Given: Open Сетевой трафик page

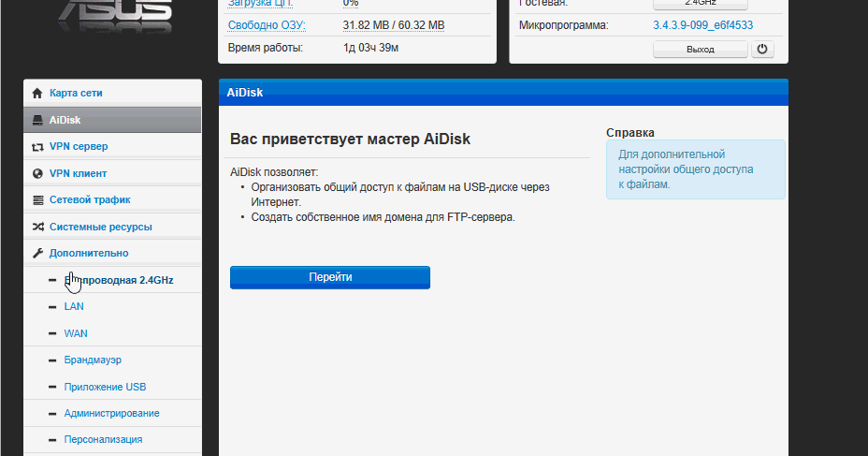Looking at the screenshot, I should [112, 199].
